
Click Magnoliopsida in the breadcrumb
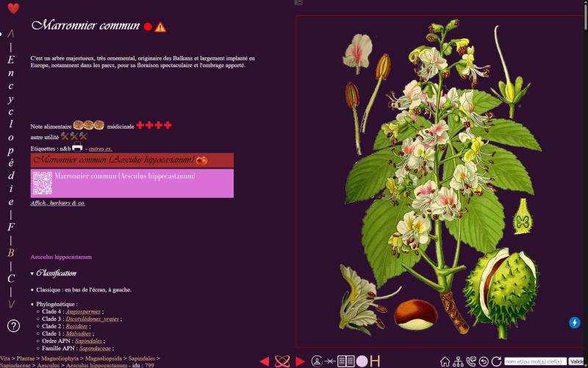[104, 358]
